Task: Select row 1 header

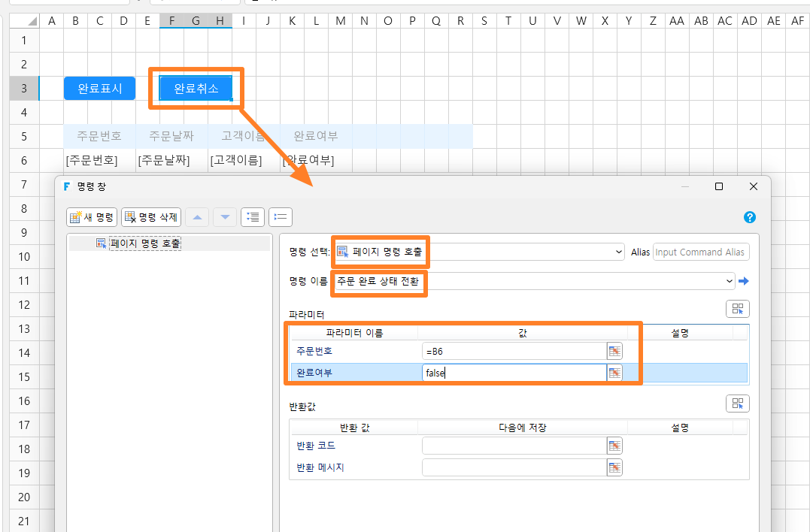Action: tap(24, 41)
